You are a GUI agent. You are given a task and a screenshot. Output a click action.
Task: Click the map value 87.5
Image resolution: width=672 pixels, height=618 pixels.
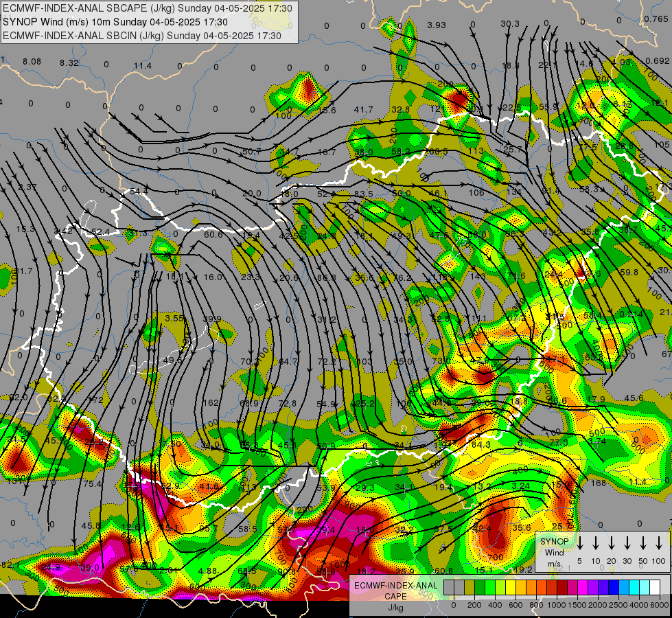443,529
